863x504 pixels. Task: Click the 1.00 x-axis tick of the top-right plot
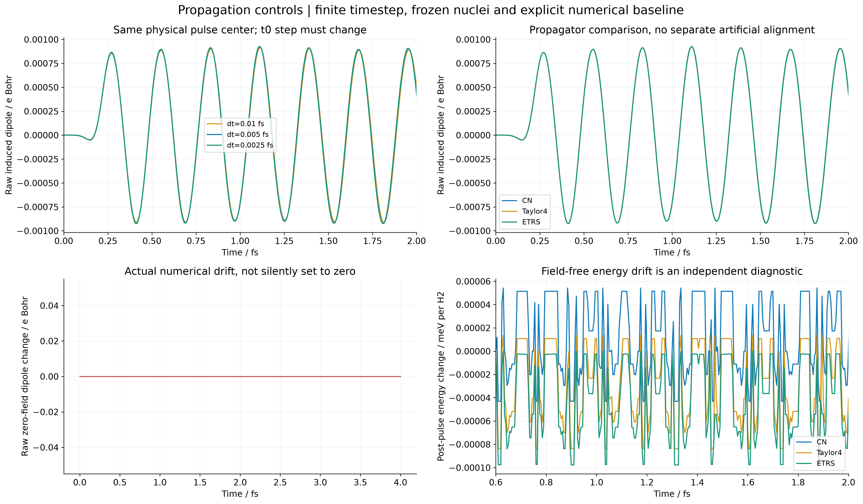point(672,241)
